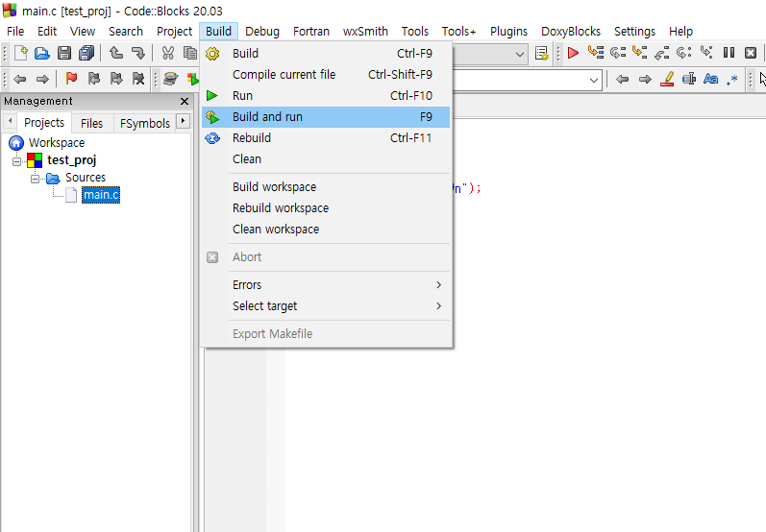This screenshot has height=532, width=766.
Task: Click the Jump back arrow in left toolbar
Action: tap(20, 79)
